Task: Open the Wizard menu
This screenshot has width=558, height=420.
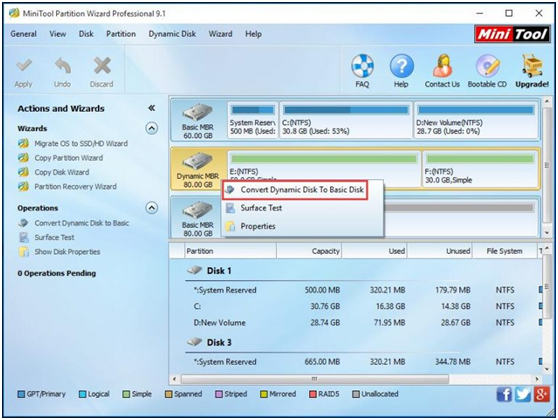Action: tap(220, 34)
